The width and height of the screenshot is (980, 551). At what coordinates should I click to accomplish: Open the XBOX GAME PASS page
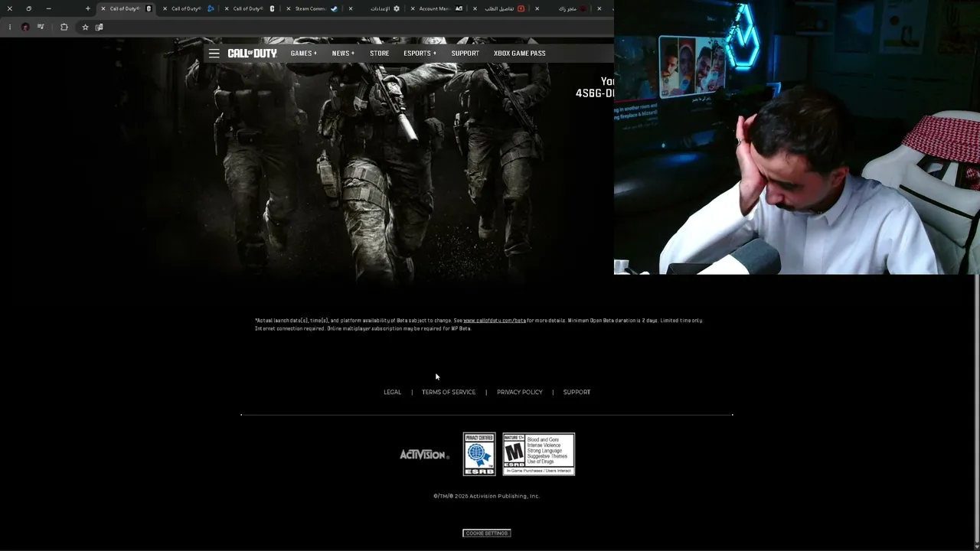click(x=520, y=54)
